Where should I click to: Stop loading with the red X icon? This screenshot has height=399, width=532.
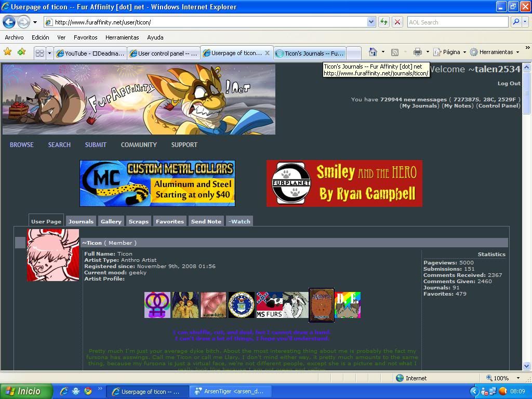coord(397,22)
